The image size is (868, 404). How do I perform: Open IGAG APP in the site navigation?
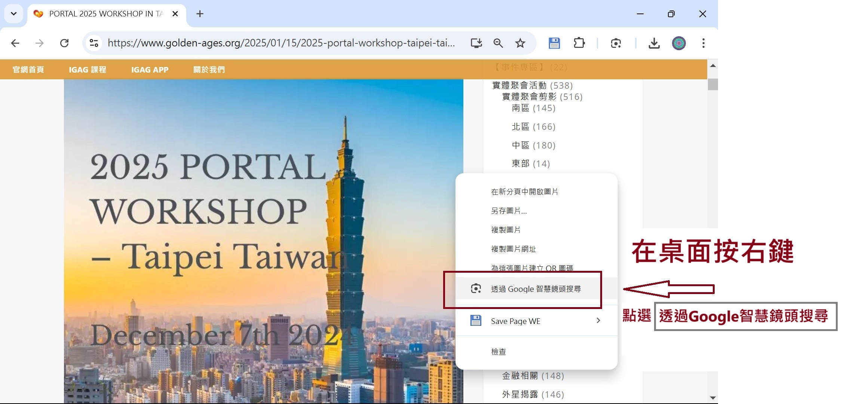point(150,70)
